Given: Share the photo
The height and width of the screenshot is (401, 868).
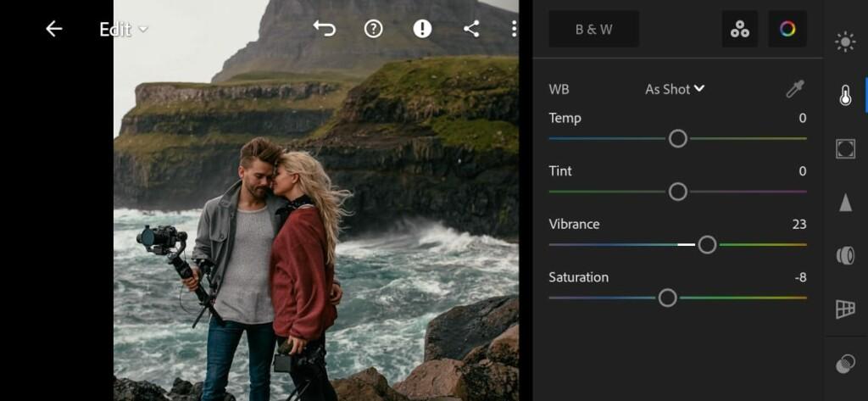Looking at the screenshot, I should [x=471, y=29].
